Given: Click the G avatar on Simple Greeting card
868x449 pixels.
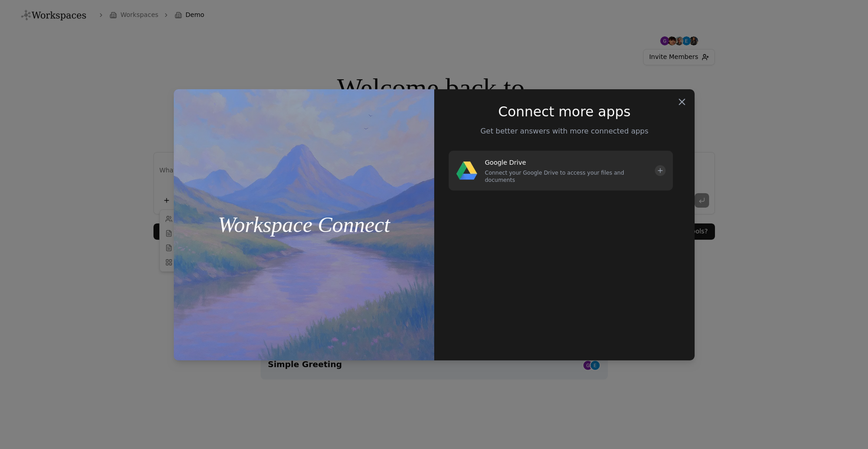Looking at the screenshot, I should coord(587,365).
